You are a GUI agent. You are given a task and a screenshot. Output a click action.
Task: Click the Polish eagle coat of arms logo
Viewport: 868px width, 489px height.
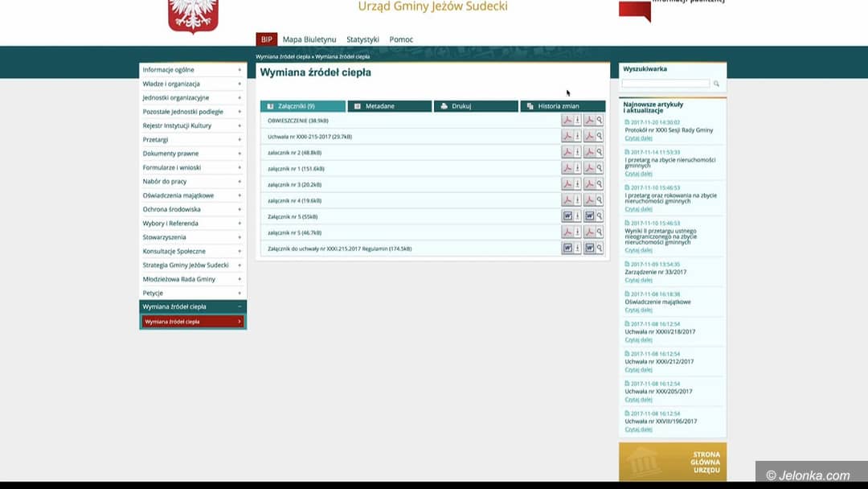click(x=193, y=14)
